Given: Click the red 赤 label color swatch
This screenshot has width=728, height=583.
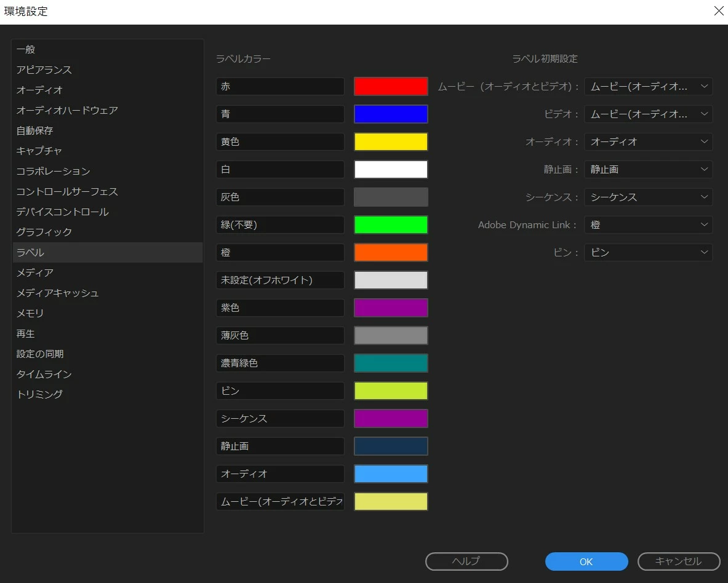Looking at the screenshot, I should (x=391, y=86).
